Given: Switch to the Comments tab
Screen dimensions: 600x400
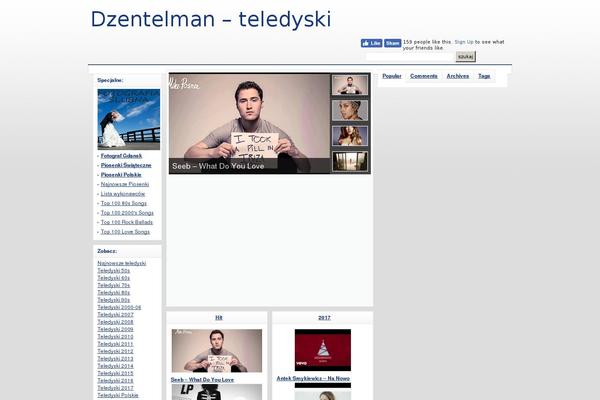Looking at the screenshot, I should pos(424,76).
